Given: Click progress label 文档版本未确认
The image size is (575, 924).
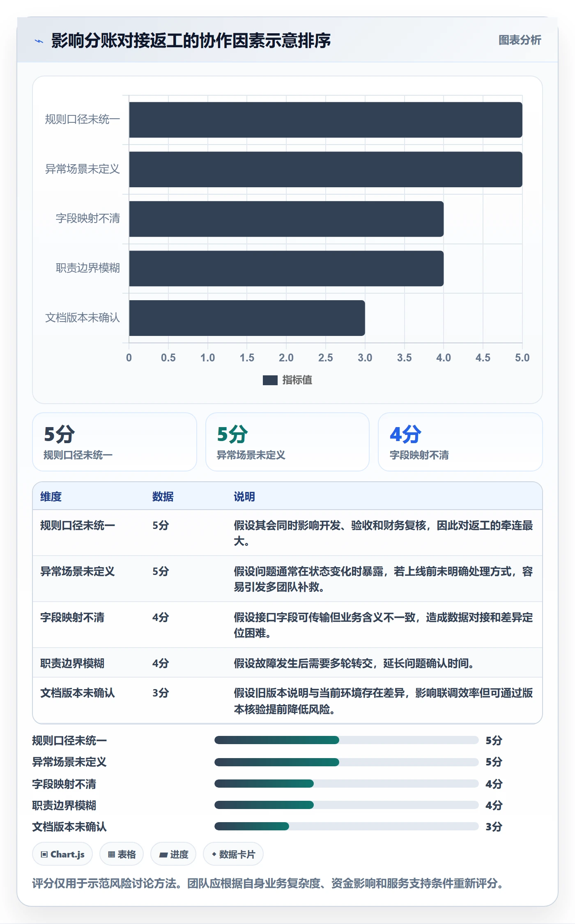Looking at the screenshot, I should [69, 827].
